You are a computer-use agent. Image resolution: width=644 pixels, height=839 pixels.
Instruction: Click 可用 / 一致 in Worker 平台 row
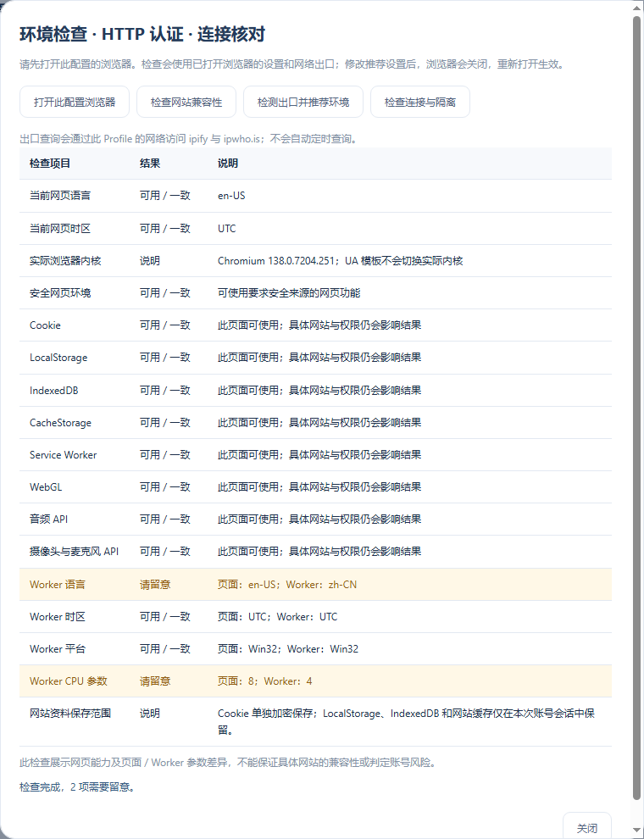pyautogui.click(x=164, y=649)
